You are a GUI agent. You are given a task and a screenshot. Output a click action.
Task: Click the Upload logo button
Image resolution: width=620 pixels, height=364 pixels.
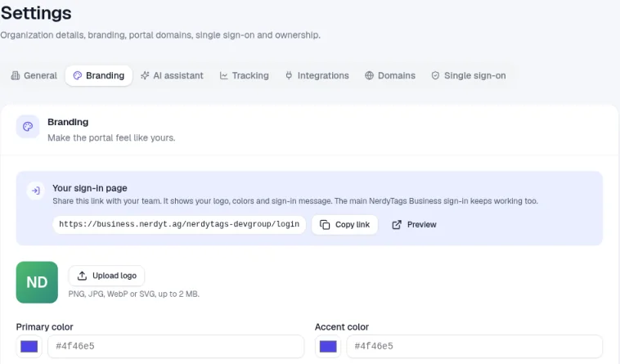pyautogui.click(x=106, y=276)
